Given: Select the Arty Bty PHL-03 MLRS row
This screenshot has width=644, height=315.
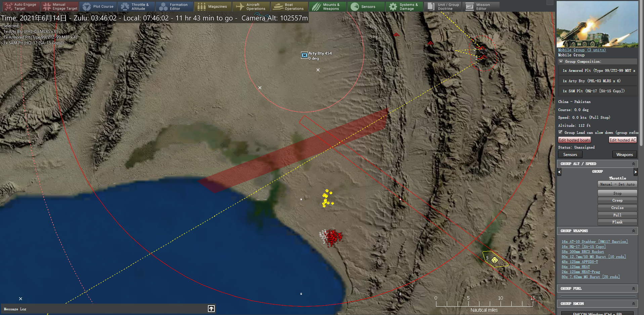Looking at the screenshot, I should point(599,81).
